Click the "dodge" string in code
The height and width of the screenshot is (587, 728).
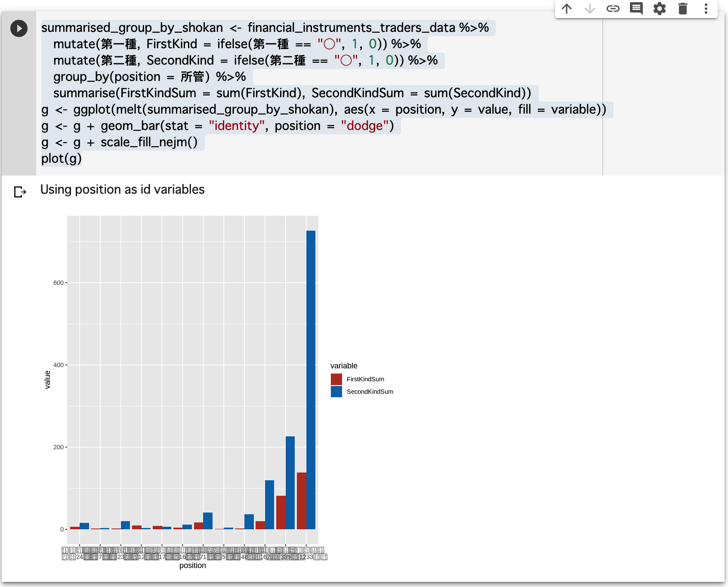[x=364, y=126]
